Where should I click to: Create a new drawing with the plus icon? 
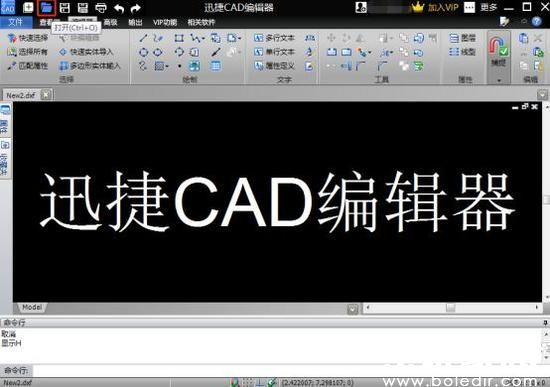tap(28, 7)
